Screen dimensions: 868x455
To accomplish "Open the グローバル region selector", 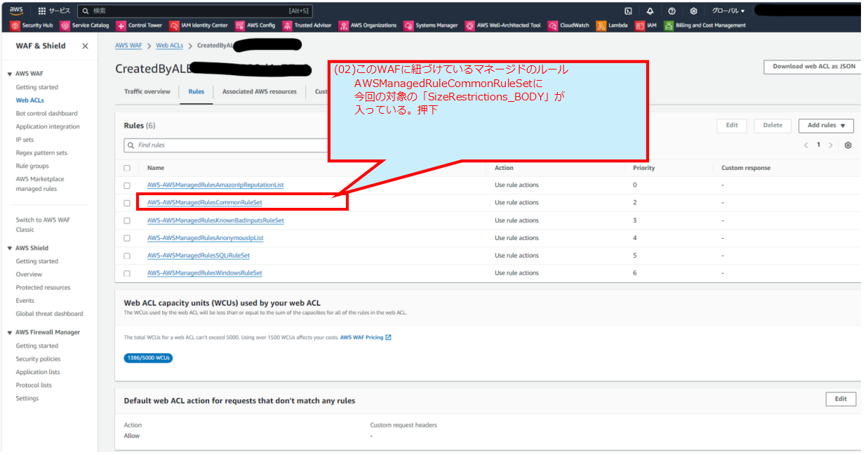I will tap(728, 11).
